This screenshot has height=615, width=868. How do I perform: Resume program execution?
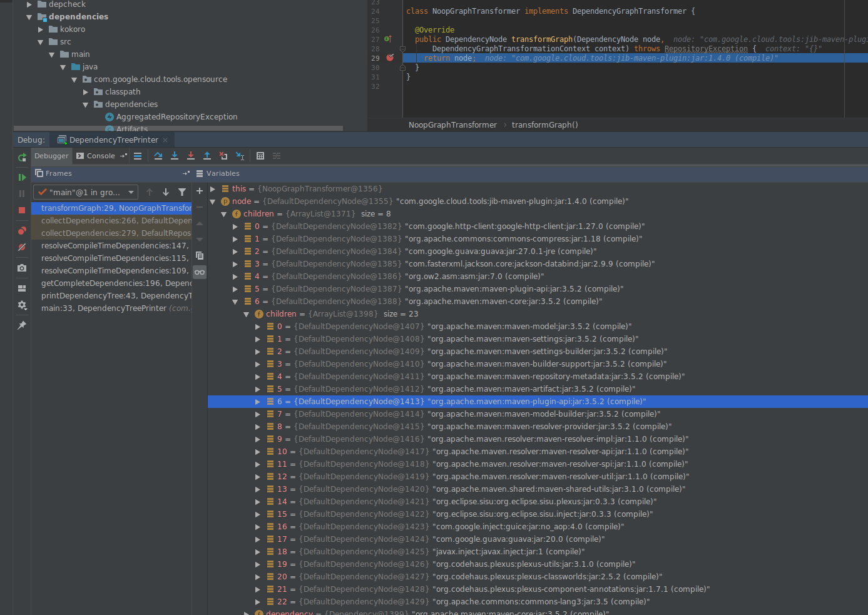point(21,176)
